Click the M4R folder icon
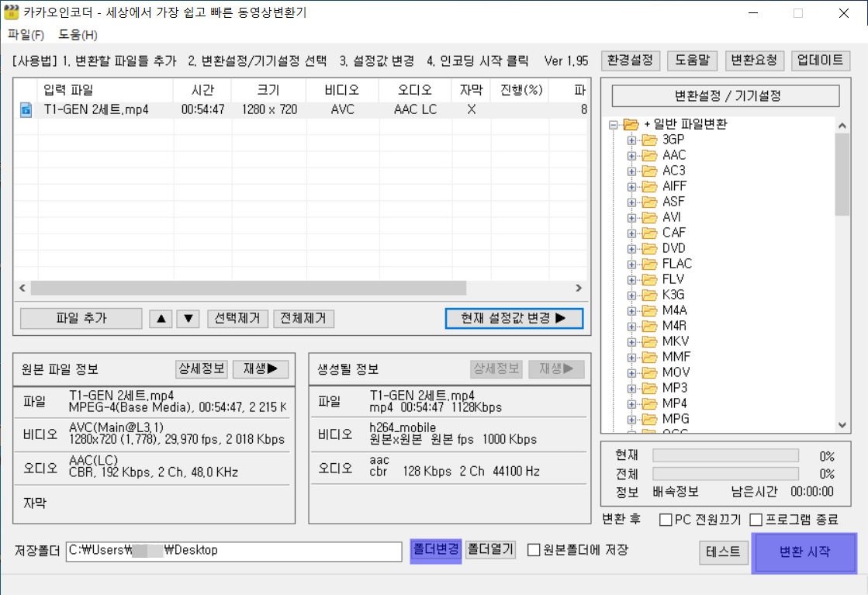The image size is (868, 595). pyautogui.click(x=649, y=326)
